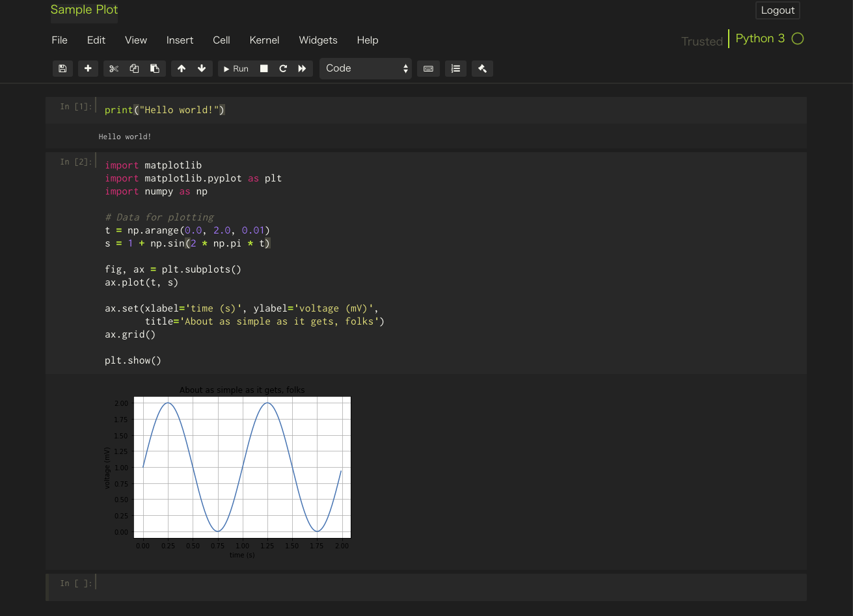Restart and run all with fast-forward icon

[302, 68]
